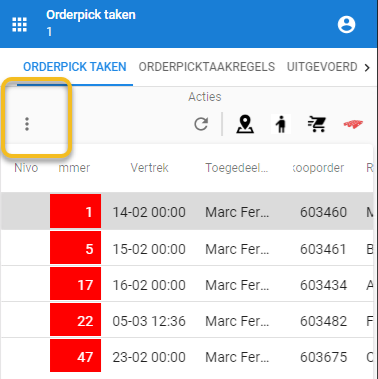Click order number 603460

click(323, 212)
